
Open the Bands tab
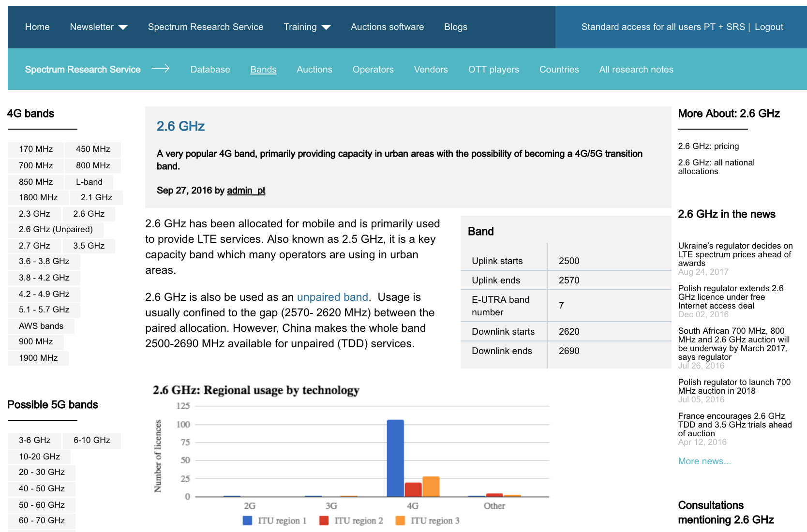[263, 69]
